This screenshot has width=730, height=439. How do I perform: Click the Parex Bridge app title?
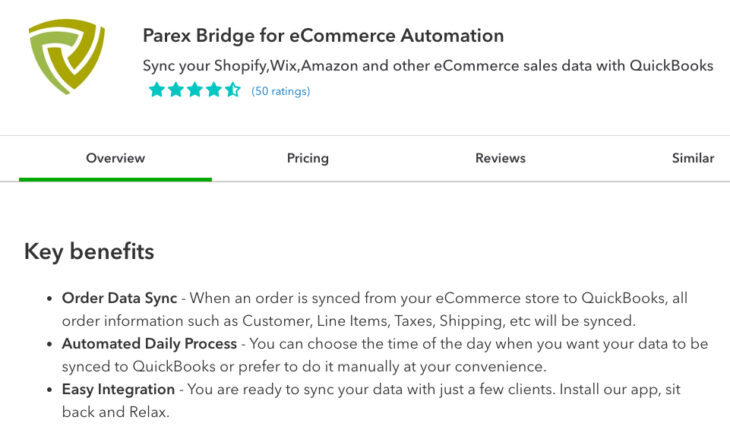point(323,36)
